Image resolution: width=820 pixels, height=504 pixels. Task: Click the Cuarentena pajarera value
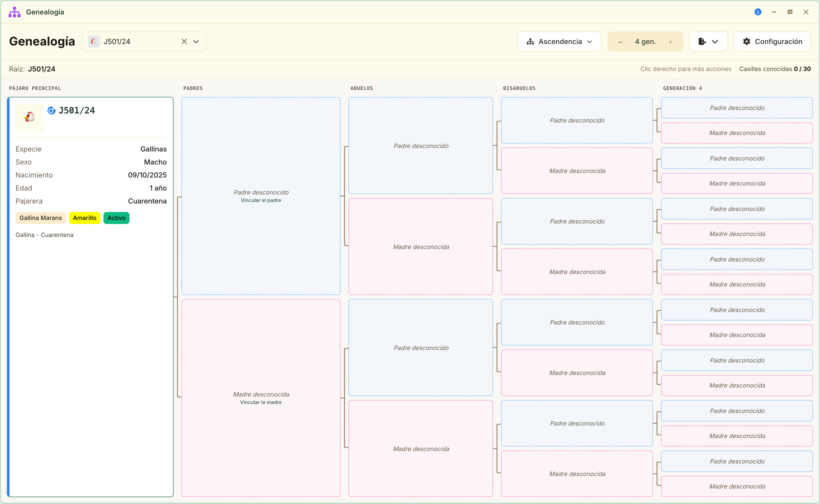147,201
